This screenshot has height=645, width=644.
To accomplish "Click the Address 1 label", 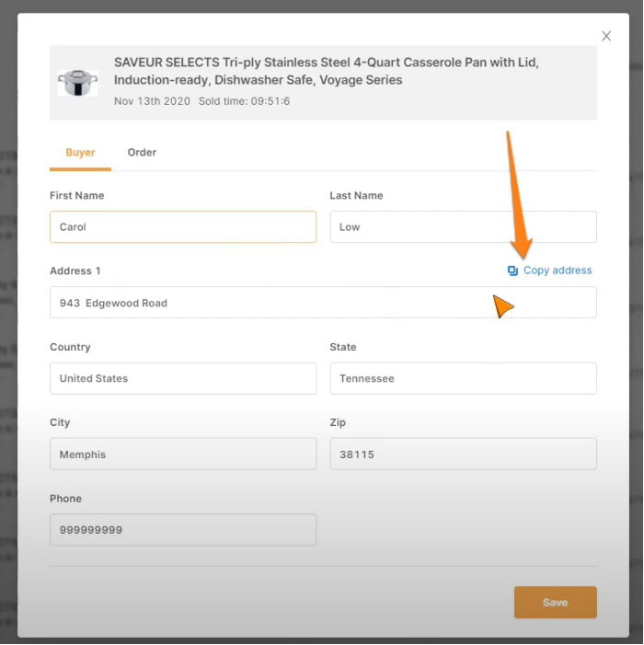I will click(x=75, y=271).
